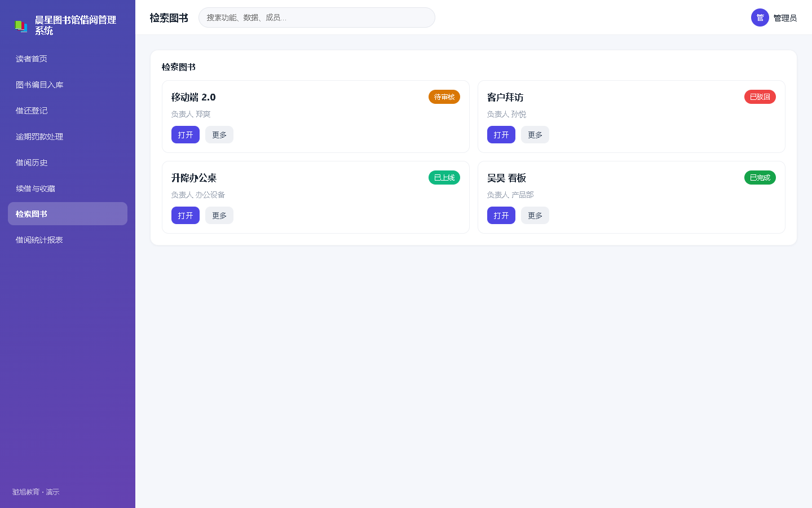The height and width of the screenshot is (508, 812).
Task: Click the 晨星图书馆借阅管理系统 title text
Action: pos(76,25)
